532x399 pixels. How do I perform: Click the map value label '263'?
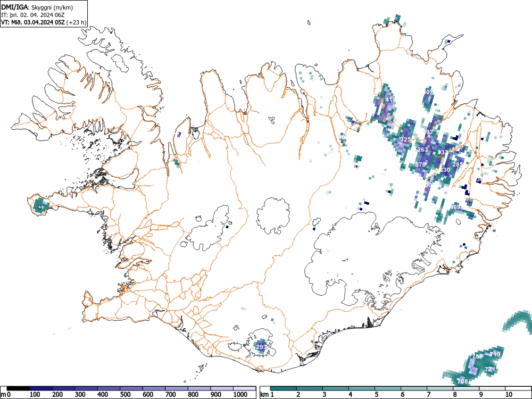[x=422, y=149]
